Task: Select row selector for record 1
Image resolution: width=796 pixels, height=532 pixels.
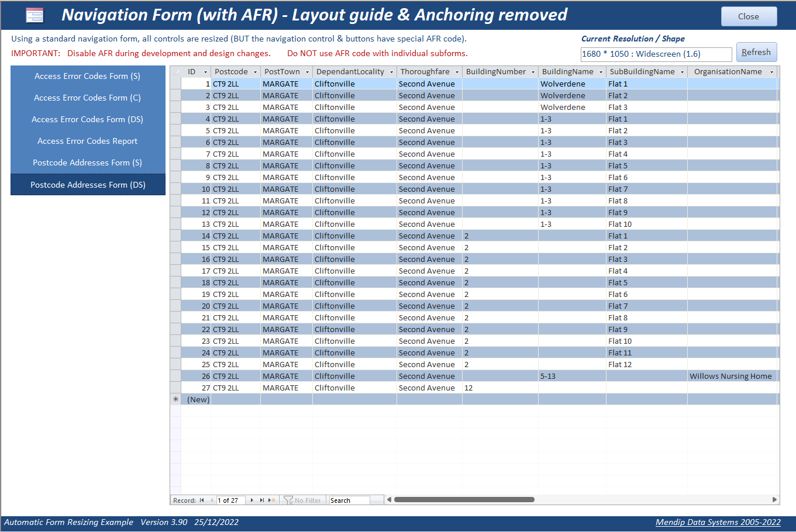Action: pyautogui.click(x=175, y=84)
